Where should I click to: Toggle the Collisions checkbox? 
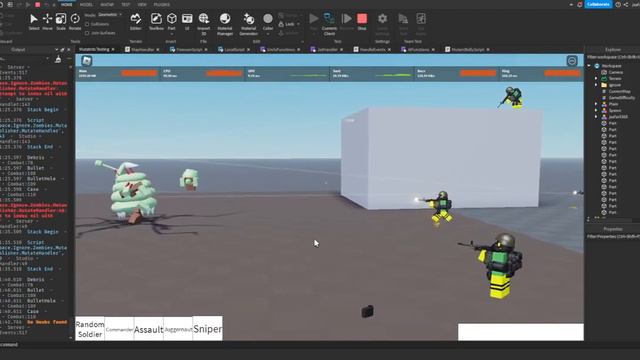point(87,24)
